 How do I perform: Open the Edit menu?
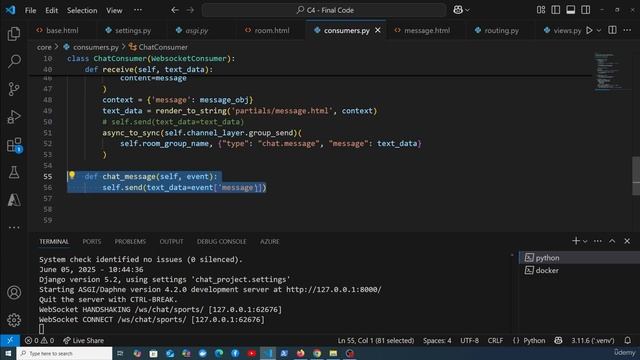click(51, 10)
